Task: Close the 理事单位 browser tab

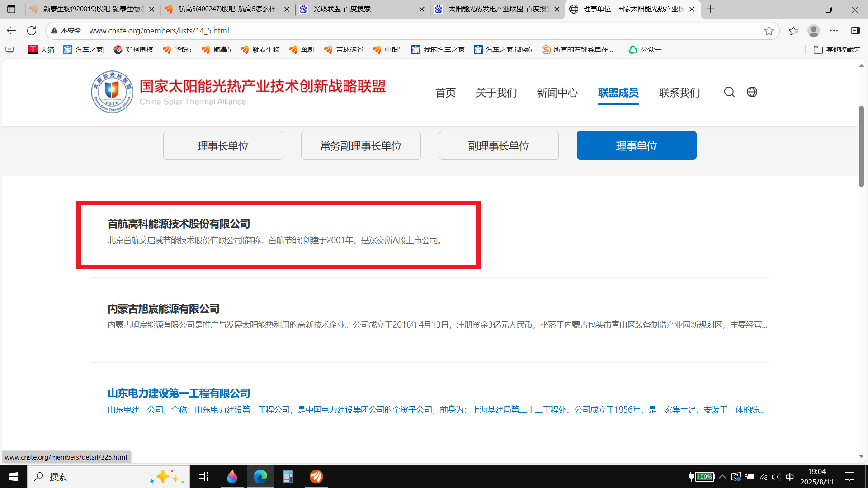Action: coord(692,9)
